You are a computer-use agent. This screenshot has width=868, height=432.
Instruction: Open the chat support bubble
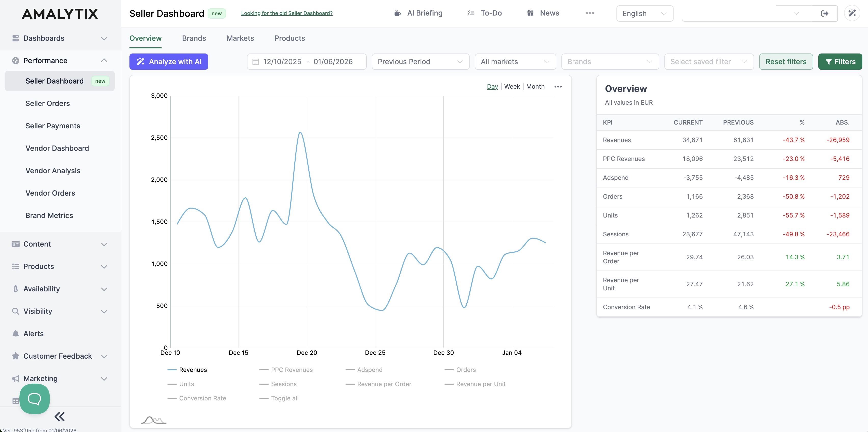point(34,399)
